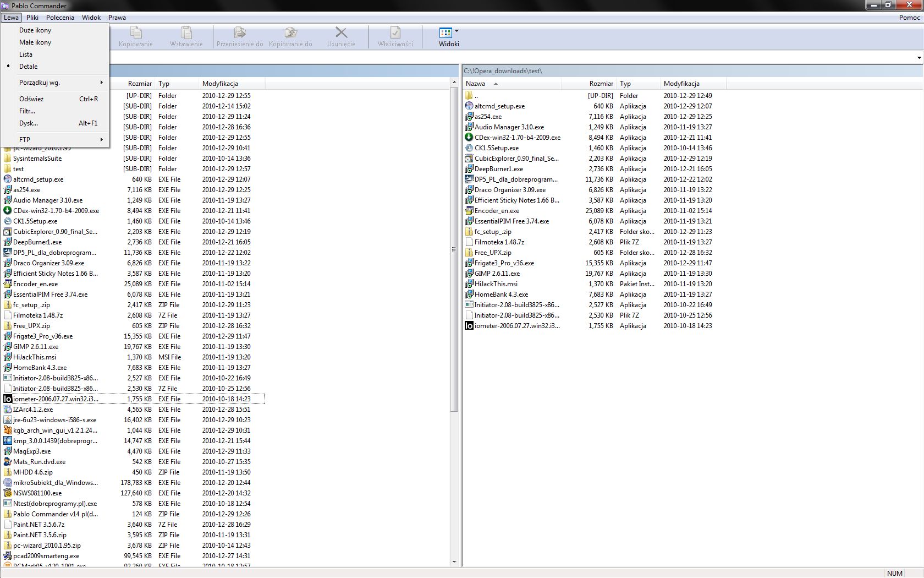
Task: Sort right panel by Modyfikacja column
Action: click(693, 84)
